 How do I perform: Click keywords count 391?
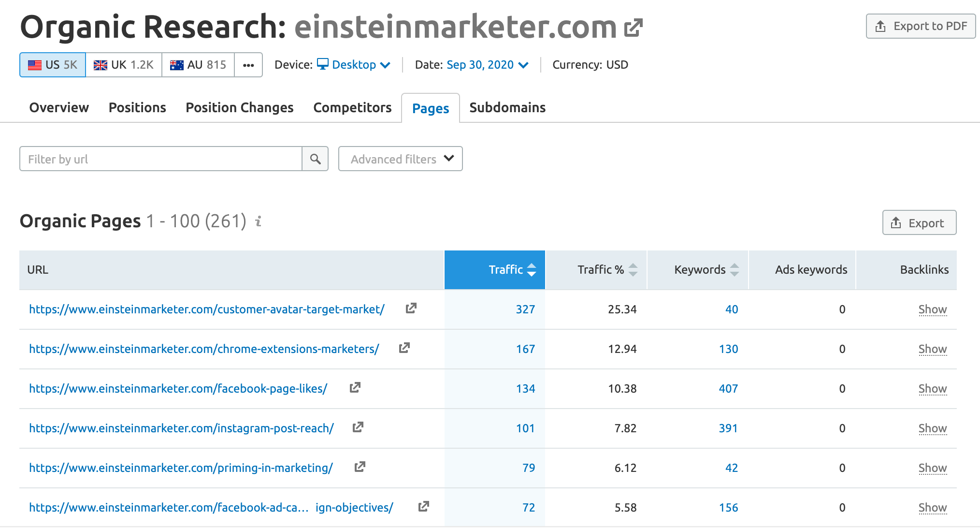tap(729, 428)
